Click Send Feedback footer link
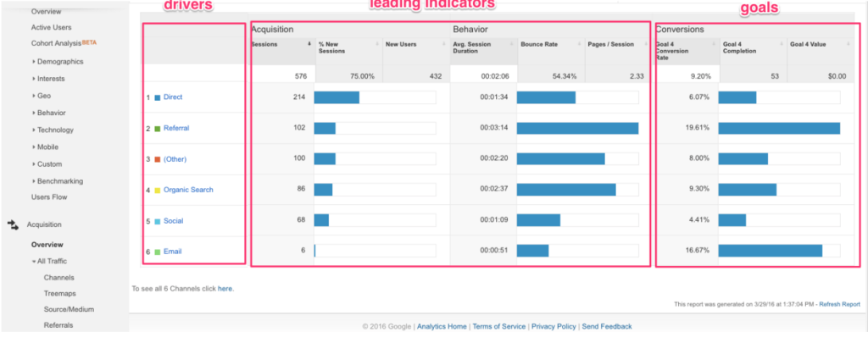The image size is (868, 343). [x=607, y=326]
